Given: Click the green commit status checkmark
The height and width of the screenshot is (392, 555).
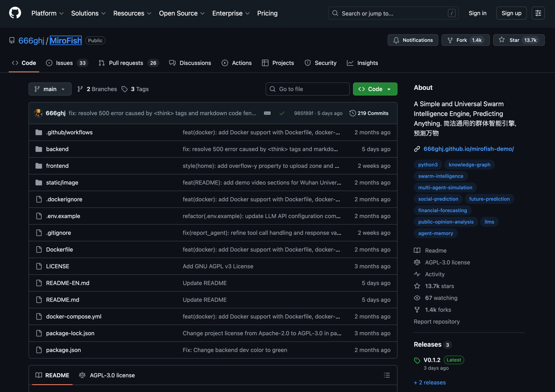Looking at the screenshot, I should [x=282, y=113].
